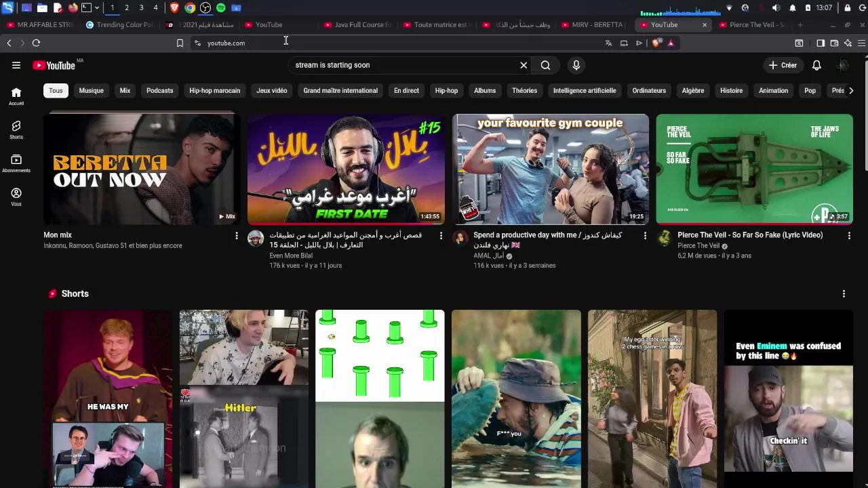
Task: Toggle the browser sidebar panel
Action: pos(821,43)
